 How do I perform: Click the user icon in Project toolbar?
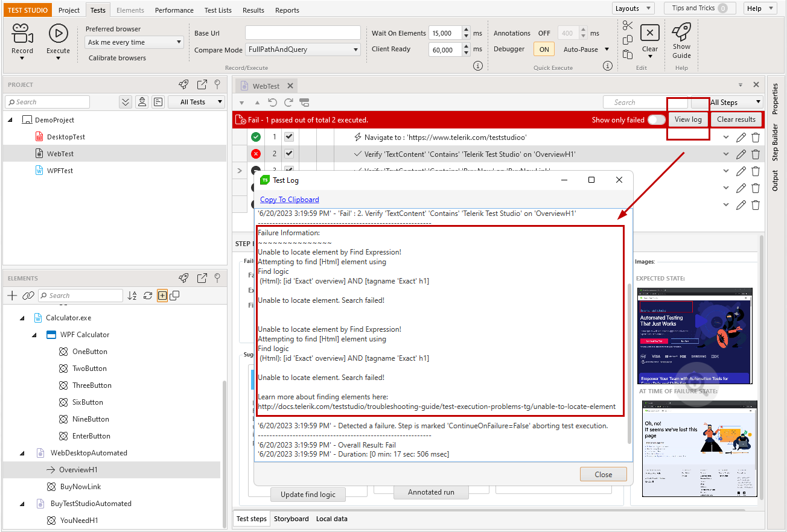(x=142, y=102)
